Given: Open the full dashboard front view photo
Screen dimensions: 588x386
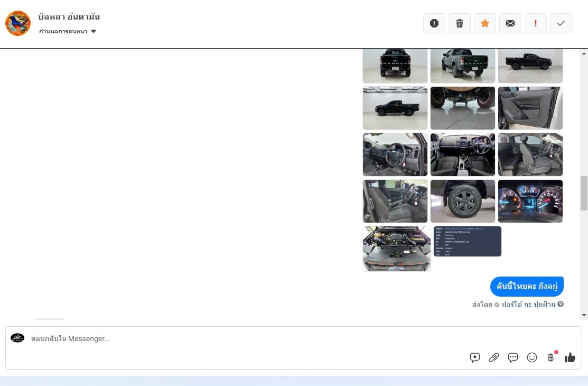Looking at the screenshot, I should click(x=463, y=155).
